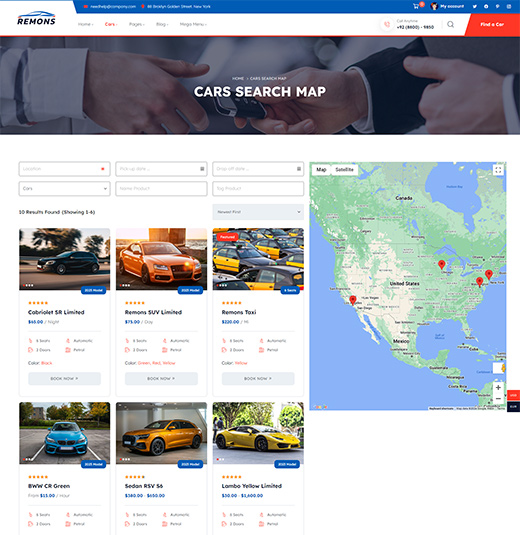Image resolution: width=520 pixels, height=535 pixels.
Task: Open the shopping cart icon
Action: pyautogui.click(x=416, y=6)
